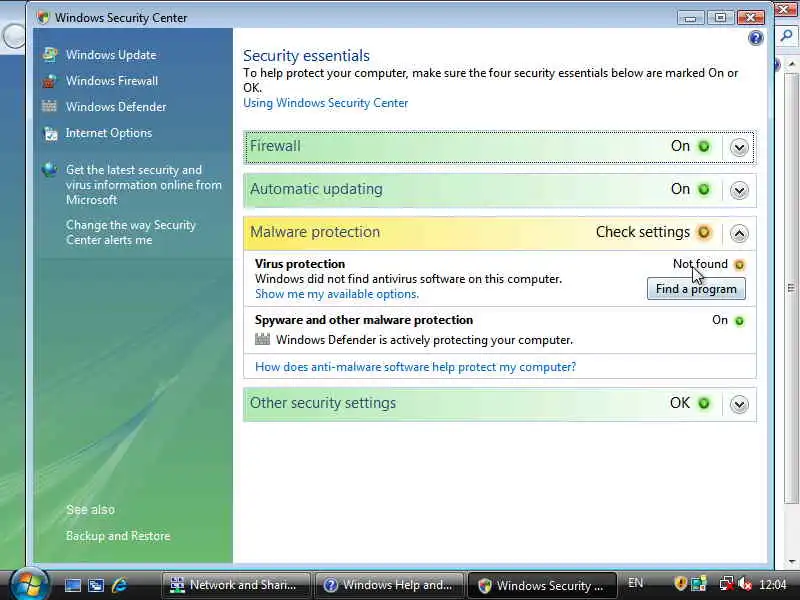Click the Other security settings header label
The width and height of the screenshot is (800, 600).
[x=323, y=403]
